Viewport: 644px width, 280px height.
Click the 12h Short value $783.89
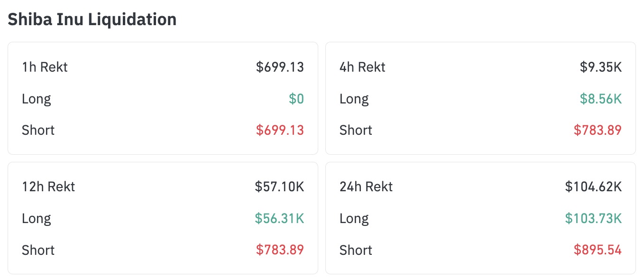pos(280,250)
